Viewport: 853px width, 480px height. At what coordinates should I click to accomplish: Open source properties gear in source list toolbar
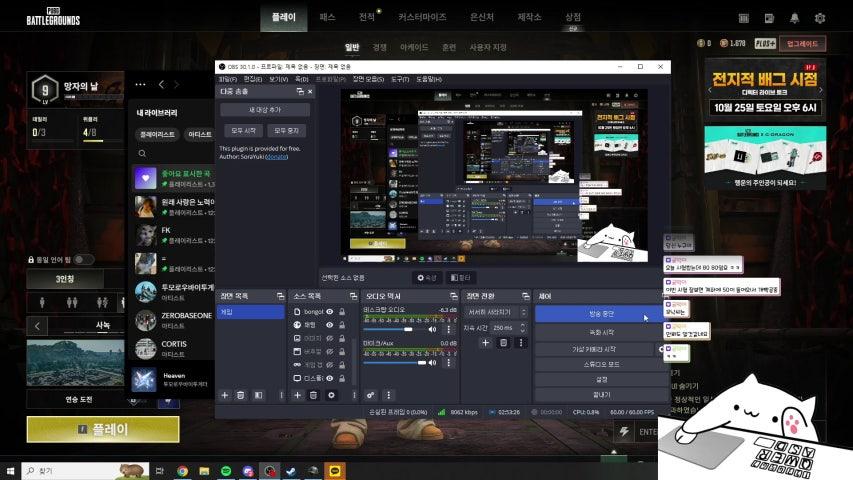[x=331, y=395]
